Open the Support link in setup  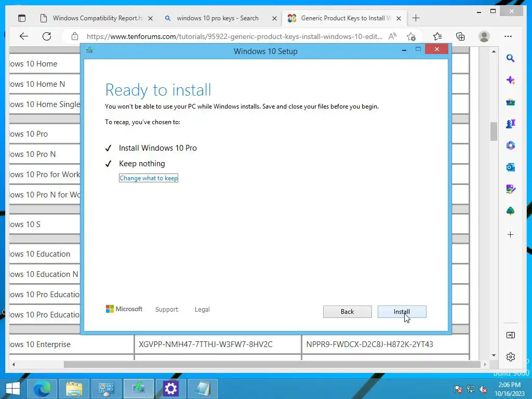(167, 310)
